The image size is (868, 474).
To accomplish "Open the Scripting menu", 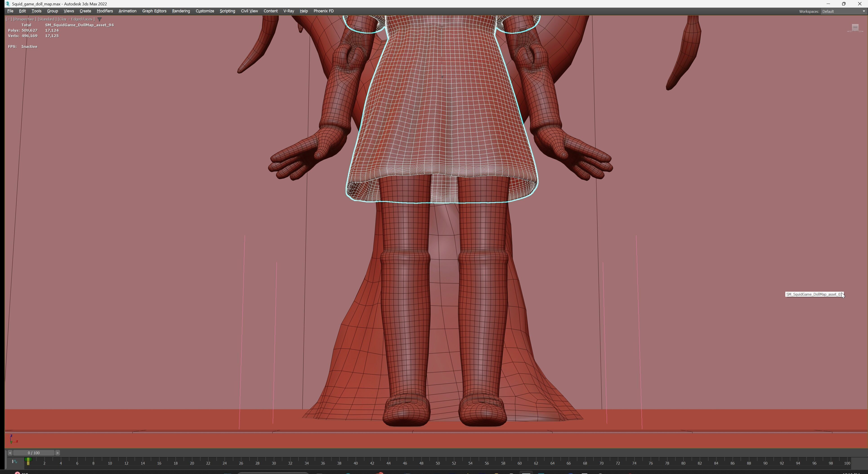I will click(227, 11).
